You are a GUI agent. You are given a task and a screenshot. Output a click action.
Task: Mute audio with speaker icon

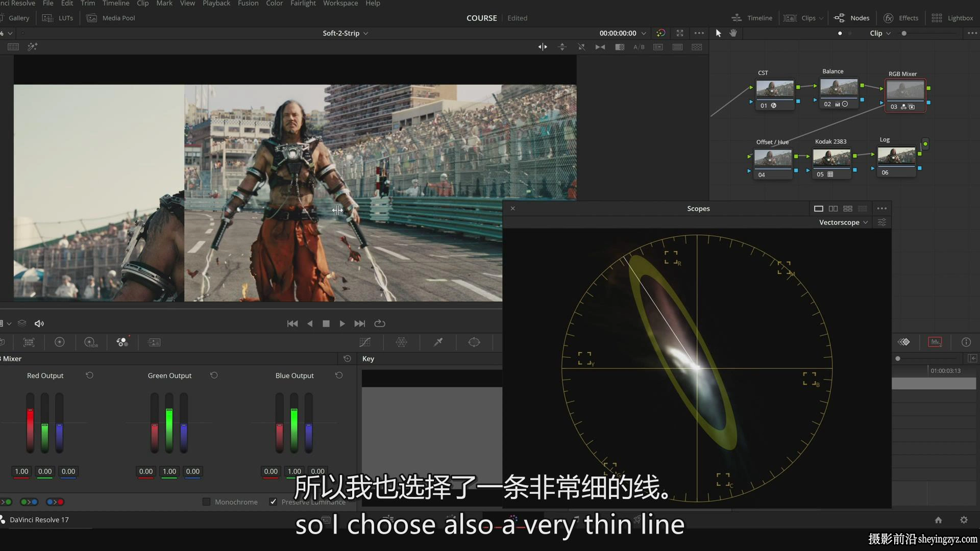[39, 323]
